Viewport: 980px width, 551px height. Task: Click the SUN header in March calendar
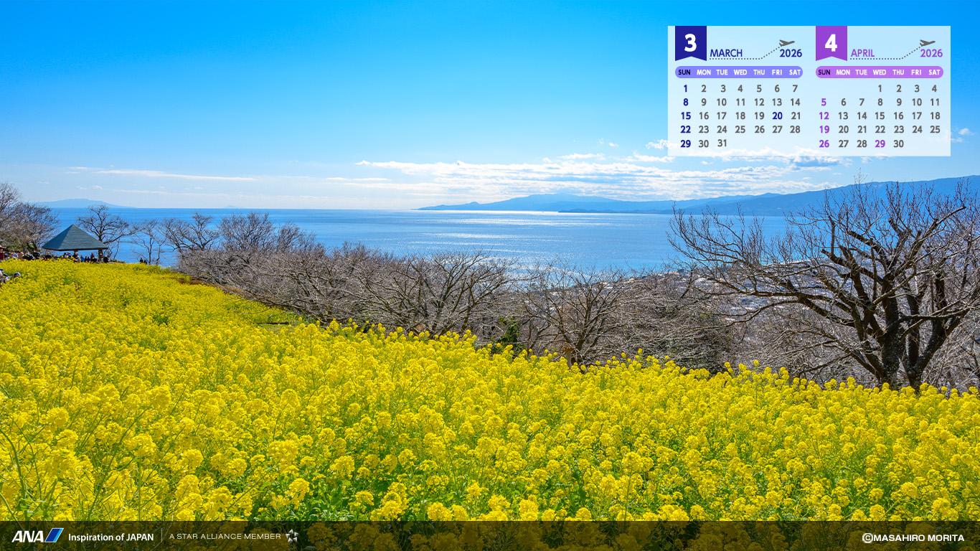(x=684, y=72)
